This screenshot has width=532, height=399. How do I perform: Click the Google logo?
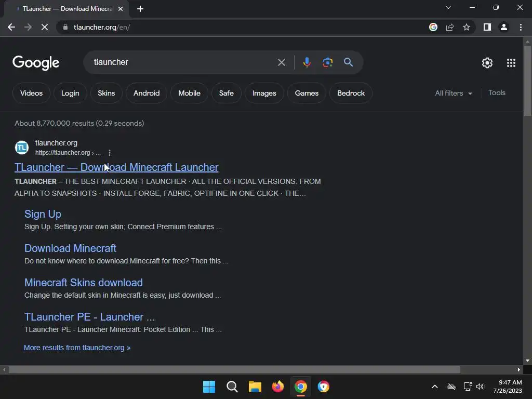[x=36, y=63]
